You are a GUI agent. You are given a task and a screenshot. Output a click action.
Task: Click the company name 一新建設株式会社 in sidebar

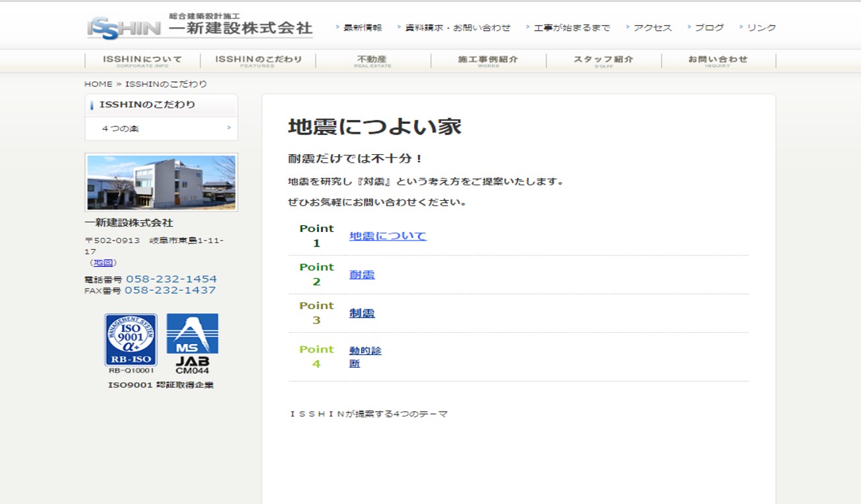[129, 223]
